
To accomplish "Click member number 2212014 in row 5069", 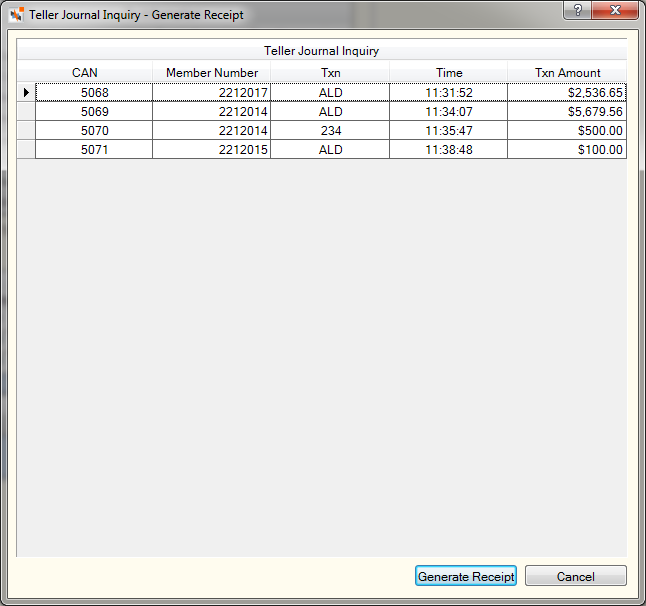I will pos(212,111).
